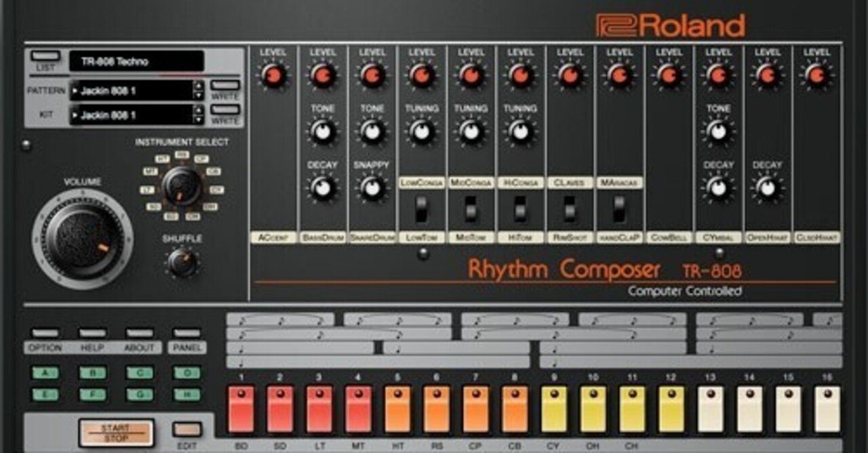The height and width of the screenshot is (453, 868).
Task: Click the LowTom TUNING knob
Action: point(422,132)
